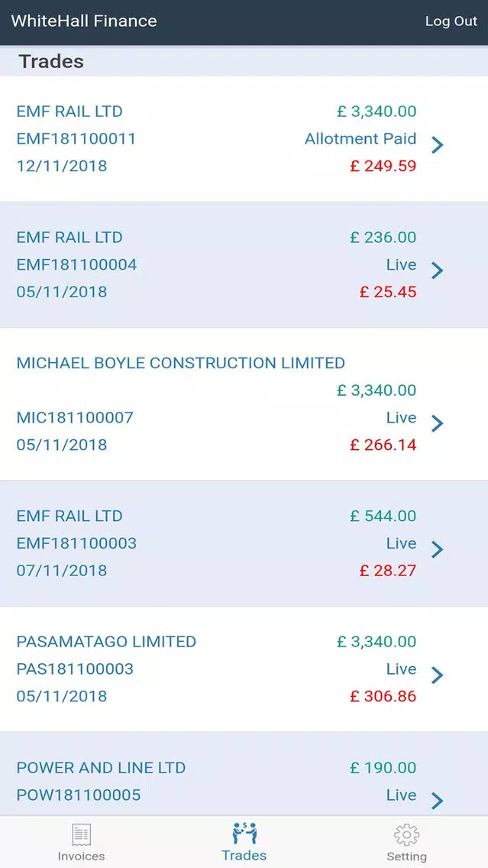Click the Allotment Paid status text
Image resolution: width=488 pixels, height=868 pixels.
click(360, 139)
